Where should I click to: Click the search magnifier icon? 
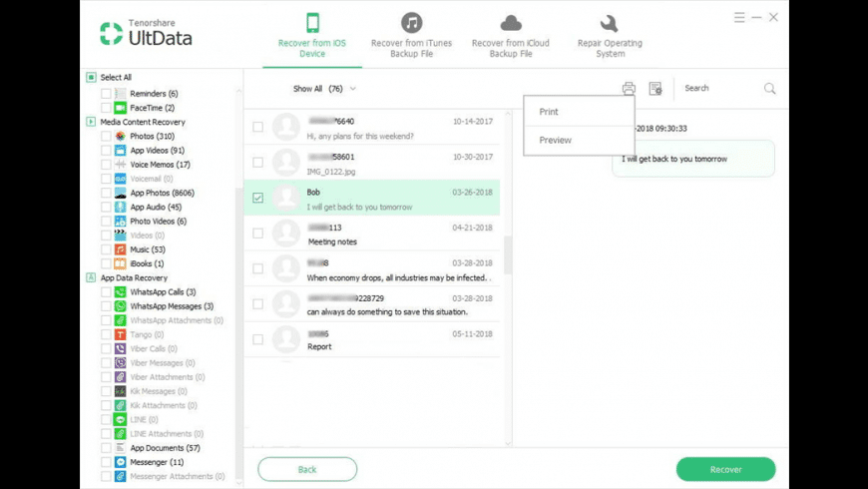point(769,89)
